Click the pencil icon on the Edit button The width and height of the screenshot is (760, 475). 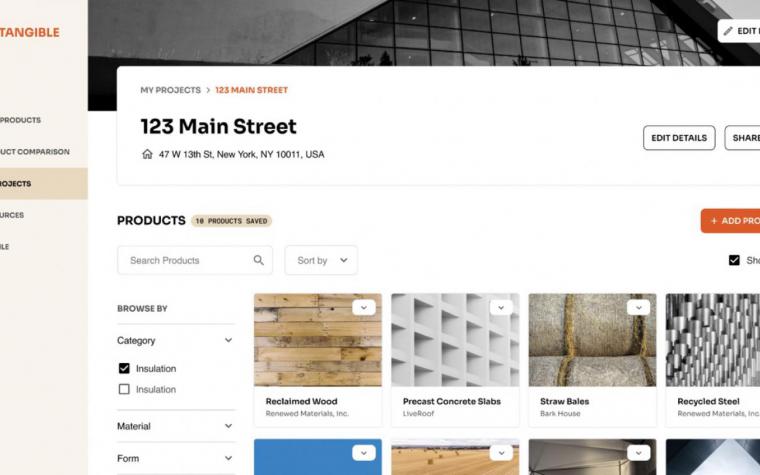(728, 31)
